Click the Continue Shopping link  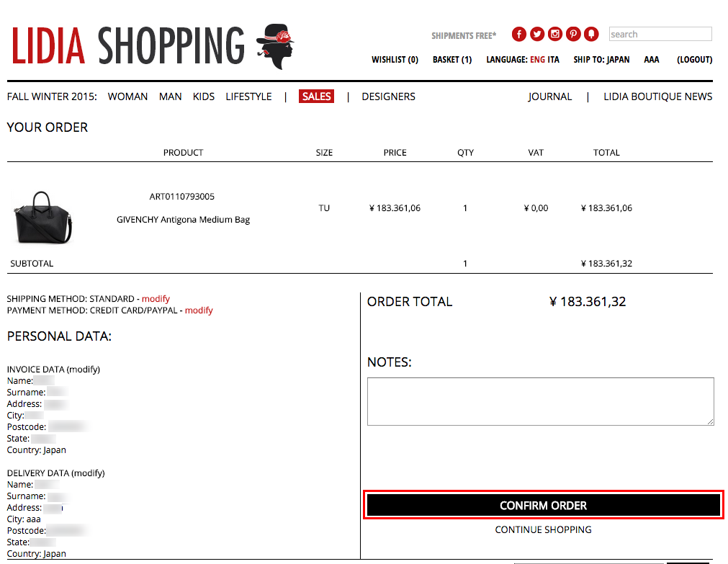click(x=543, y=529)
